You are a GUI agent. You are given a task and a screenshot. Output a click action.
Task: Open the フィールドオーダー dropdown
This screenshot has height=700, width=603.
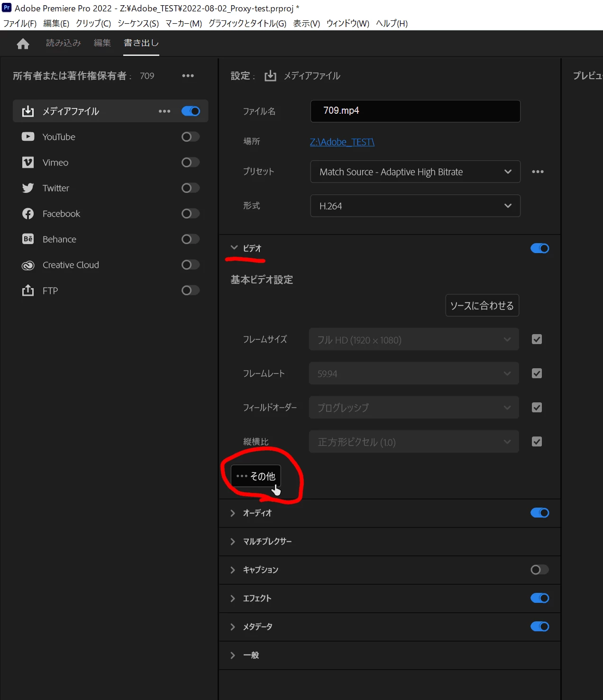click(414, 408)
